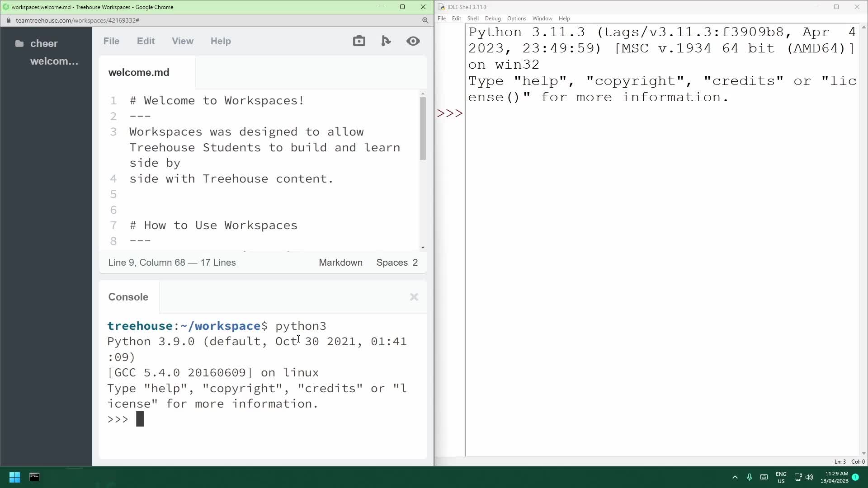Viewport: 868px width, 488px height.
Task: Click the volume icon in the system tray
Action: tap(809, 477)
